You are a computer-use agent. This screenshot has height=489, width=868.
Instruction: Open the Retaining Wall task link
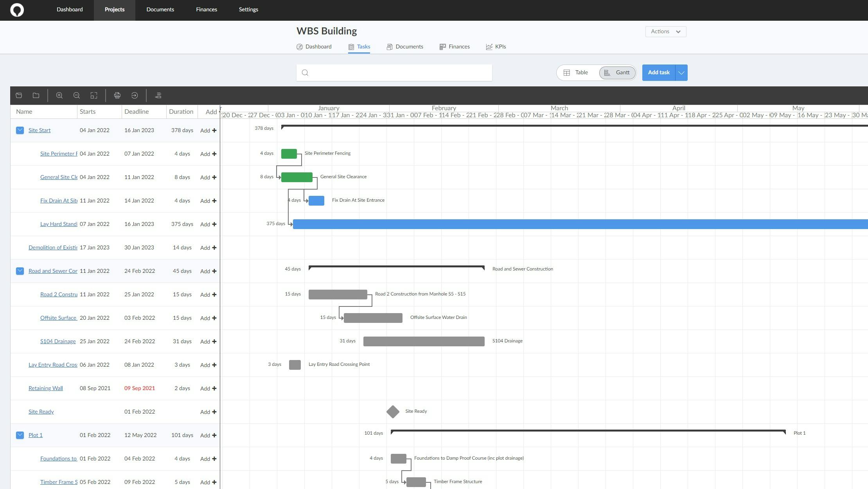point(45,388)
